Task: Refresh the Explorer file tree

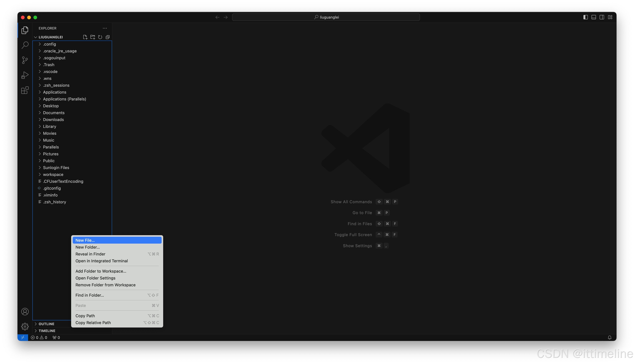Action: [x=100, y=37]
